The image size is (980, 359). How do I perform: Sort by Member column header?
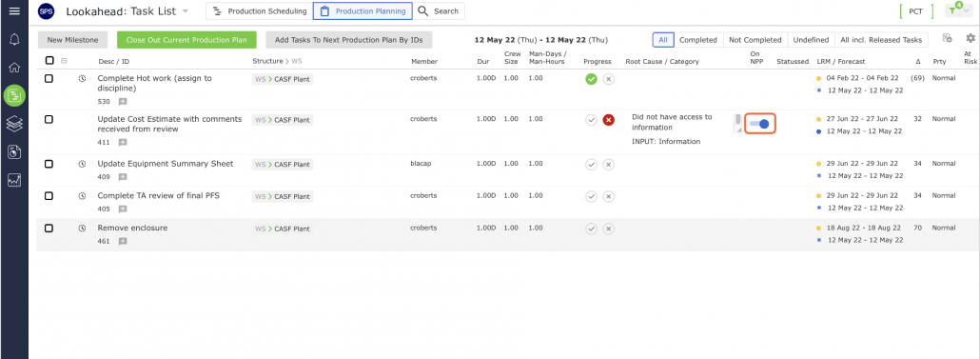(423, 61)
